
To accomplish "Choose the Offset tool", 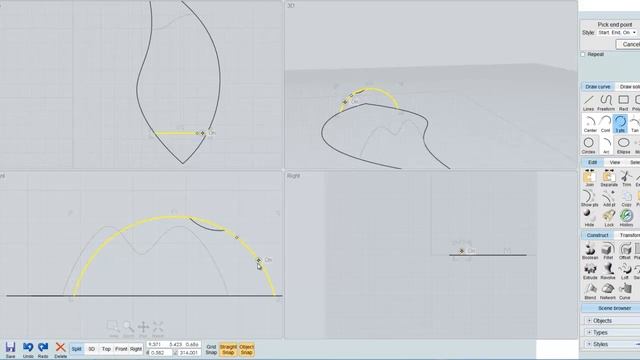I will [625, 251].
